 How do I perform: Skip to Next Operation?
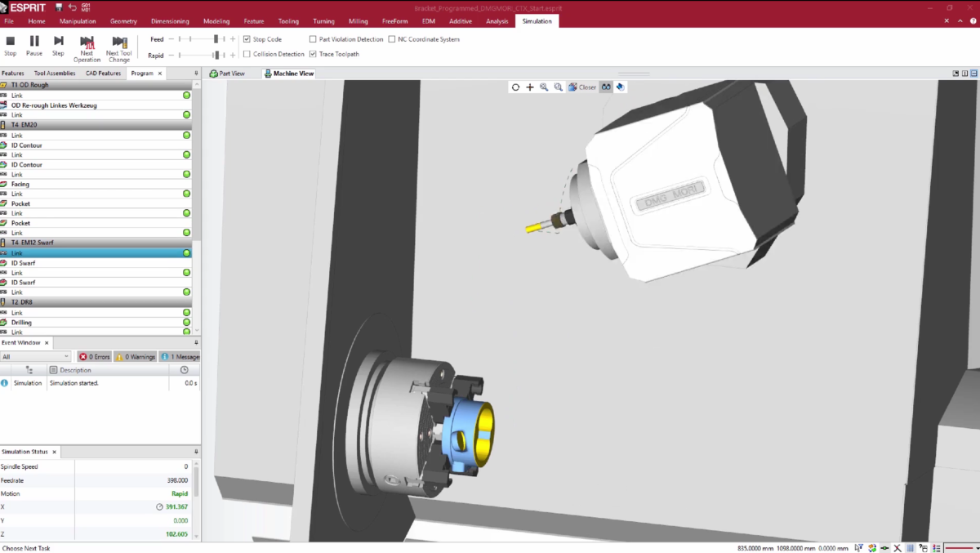point(87,49)
